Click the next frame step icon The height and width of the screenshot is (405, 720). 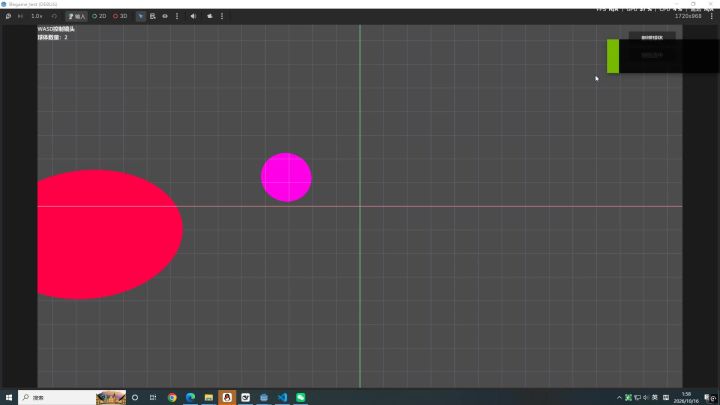[x=20, y=16]
